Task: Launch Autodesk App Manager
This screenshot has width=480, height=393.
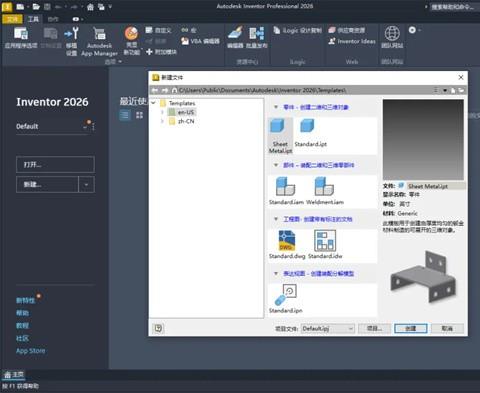Action: pos(99,41)
